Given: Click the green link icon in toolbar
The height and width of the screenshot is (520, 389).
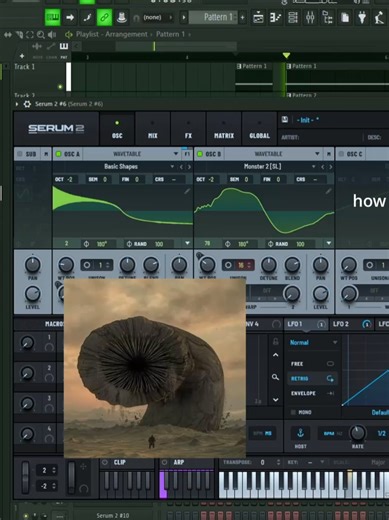Looking at the screenshot, I should 104,17.
